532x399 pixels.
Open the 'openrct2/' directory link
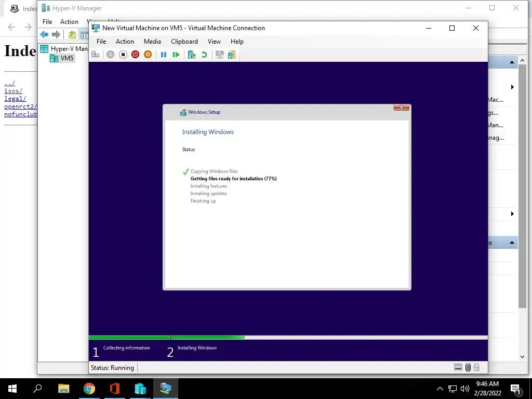[21, 107]
